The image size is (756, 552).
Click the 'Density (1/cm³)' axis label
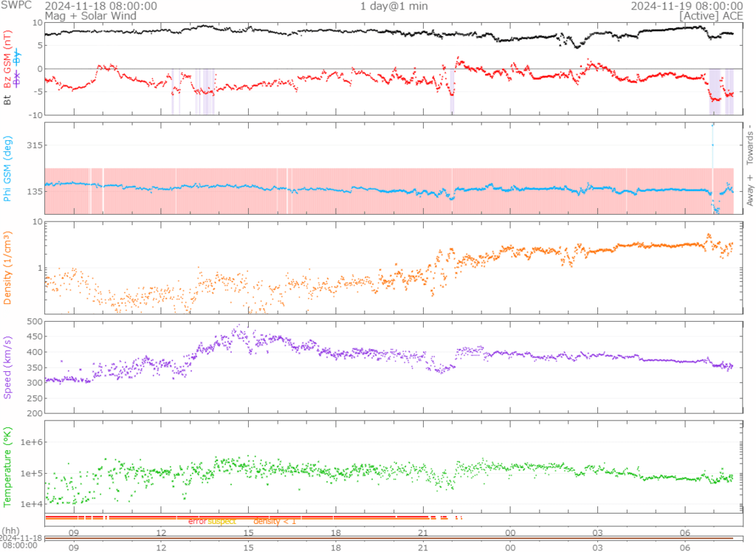(7, 268)
